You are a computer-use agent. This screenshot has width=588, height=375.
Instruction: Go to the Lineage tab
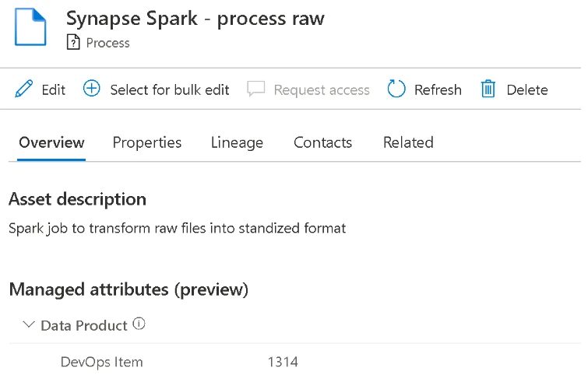click(x=237, y=142)
